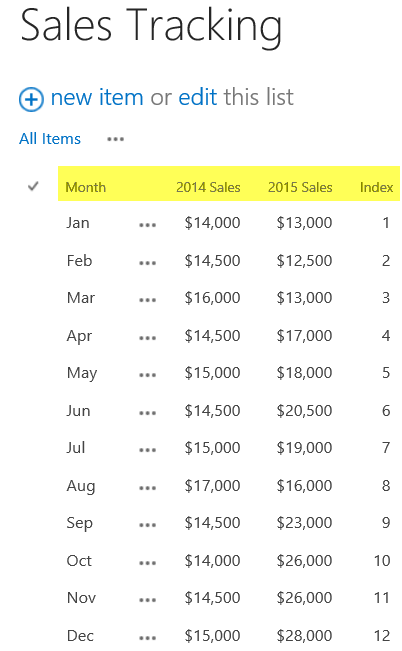Open the ellipsis menu for Sep row

pyautogui.click(x=147, y=525)
